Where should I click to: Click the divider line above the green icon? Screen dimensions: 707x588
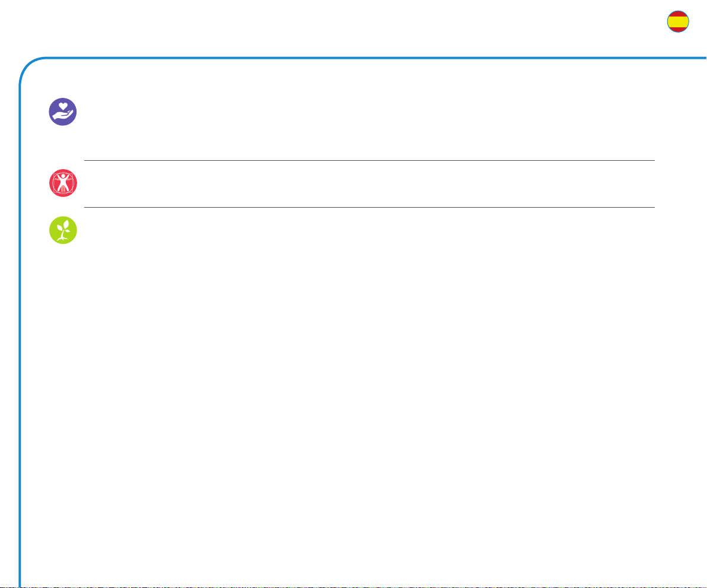point(370,208)
